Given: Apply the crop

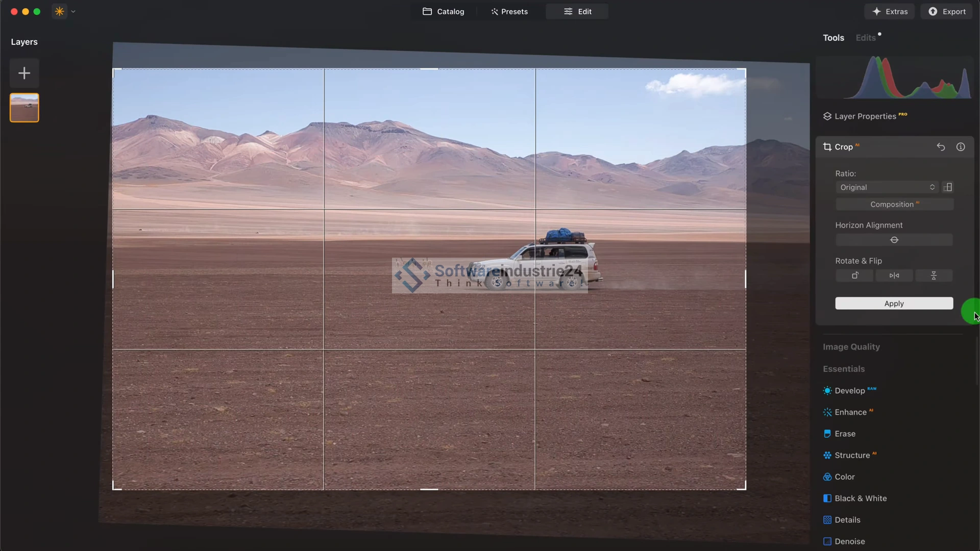Looking at the screenshot, I should [894, 304].
